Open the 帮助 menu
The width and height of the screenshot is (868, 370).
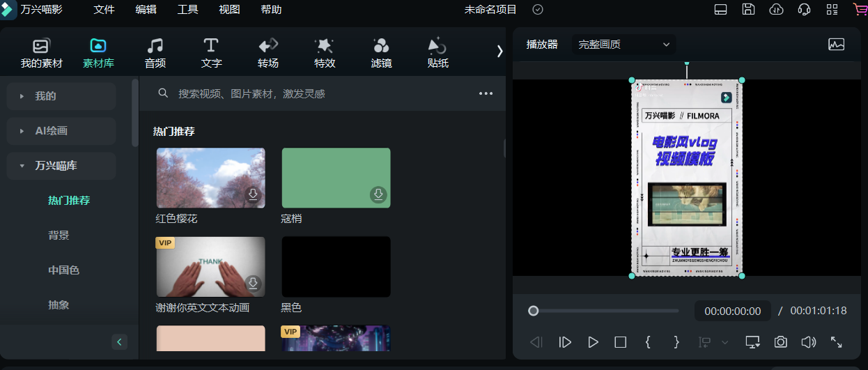click(271, 10)
